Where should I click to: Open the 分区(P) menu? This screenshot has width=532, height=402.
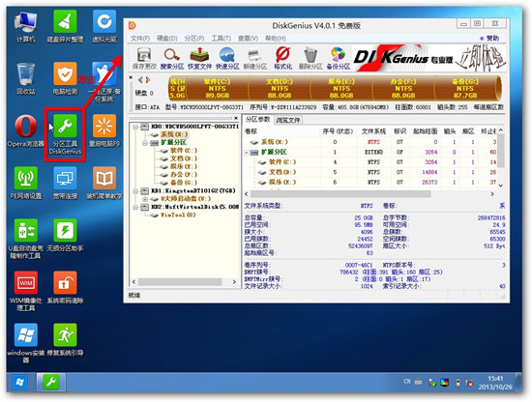point(194,39)
